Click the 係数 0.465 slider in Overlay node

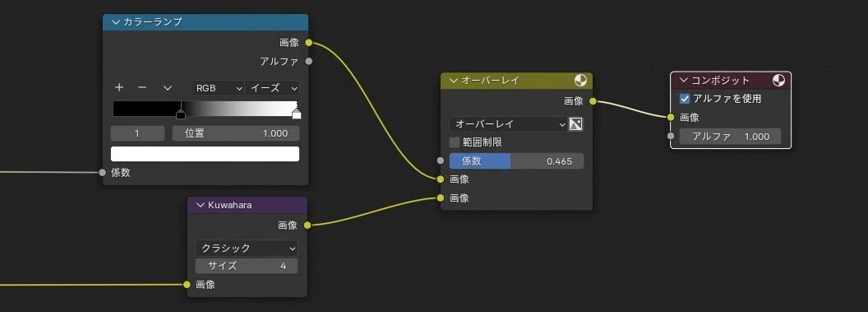click(x=516, y=161)
